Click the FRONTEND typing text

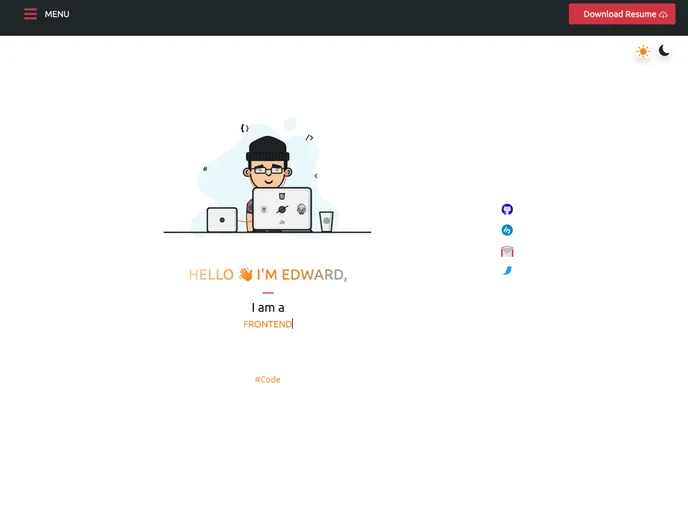[x=268, y=324]
